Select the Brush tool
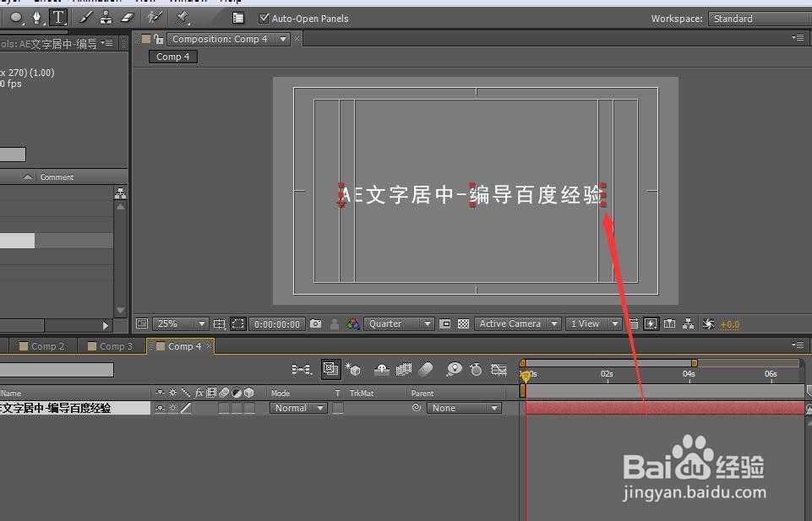Screen dimensions: 812x521 tap(85, 18)
